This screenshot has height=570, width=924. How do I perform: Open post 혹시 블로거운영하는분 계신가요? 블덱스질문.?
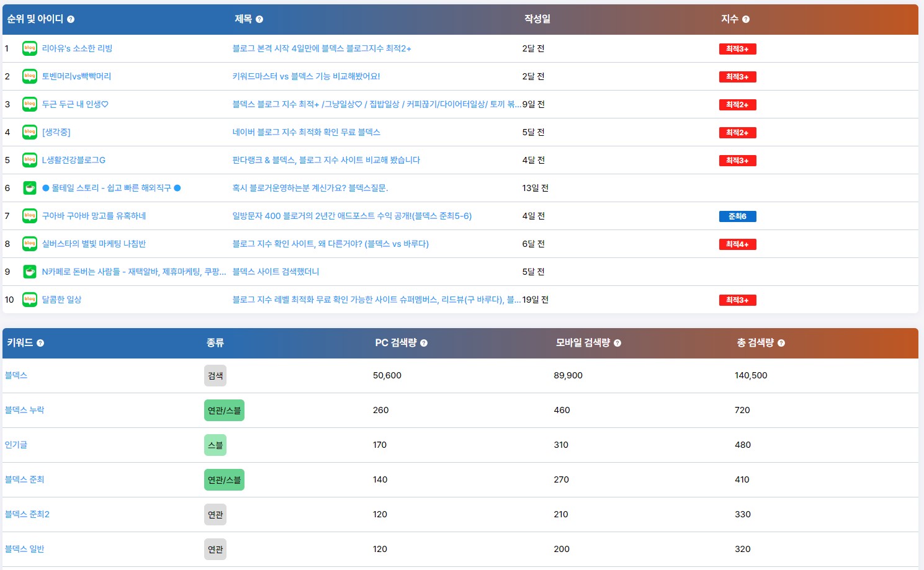(310, 188)
